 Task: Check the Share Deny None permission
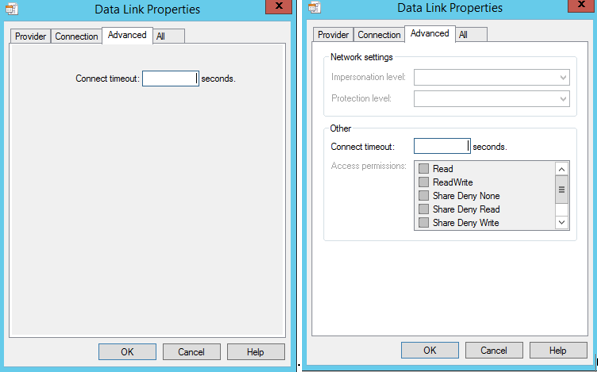point(424,196)
